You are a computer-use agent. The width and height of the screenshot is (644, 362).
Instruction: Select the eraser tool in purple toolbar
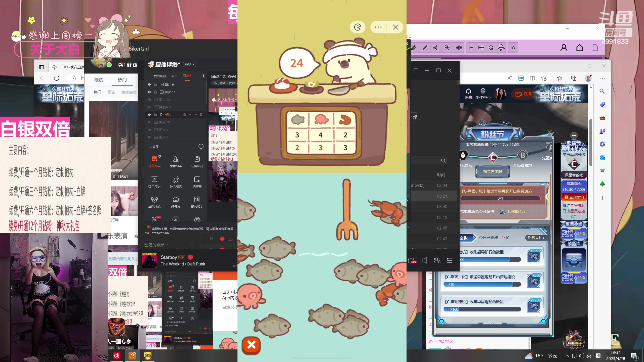(414, 48)
